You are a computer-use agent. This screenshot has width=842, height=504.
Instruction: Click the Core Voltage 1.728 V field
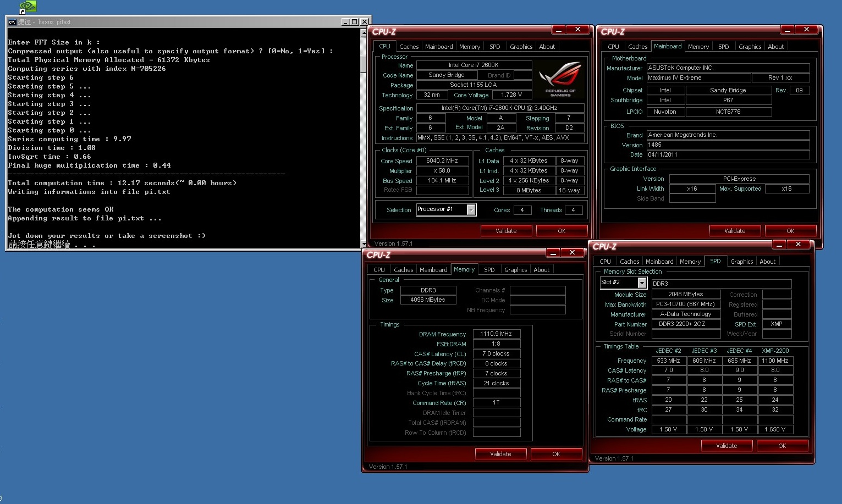511,95
